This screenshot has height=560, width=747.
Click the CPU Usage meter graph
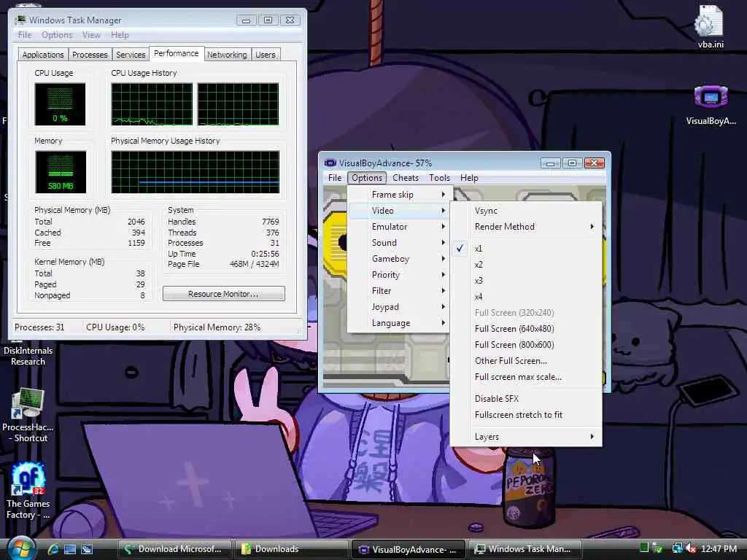(x=60, y=104)
